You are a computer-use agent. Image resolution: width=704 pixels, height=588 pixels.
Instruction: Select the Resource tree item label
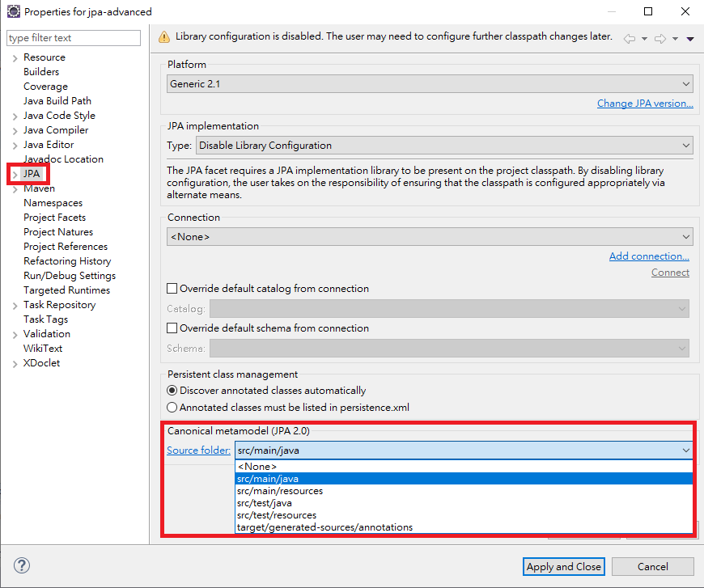45,57
